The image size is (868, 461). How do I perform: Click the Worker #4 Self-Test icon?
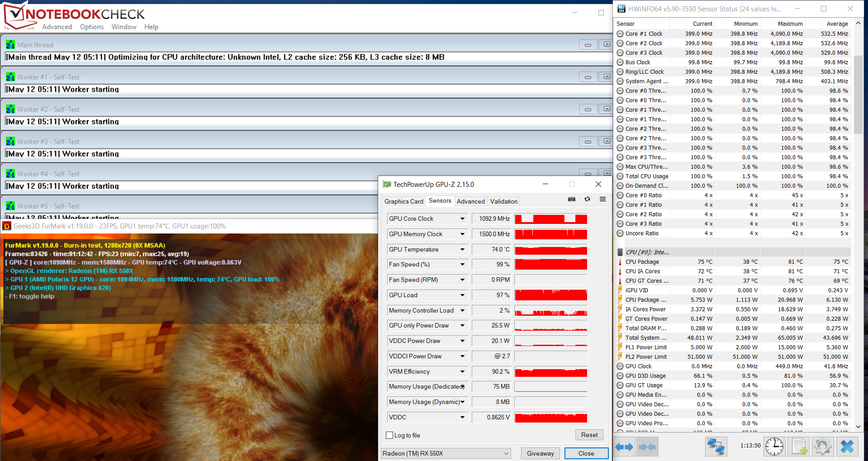pos(10,174)
